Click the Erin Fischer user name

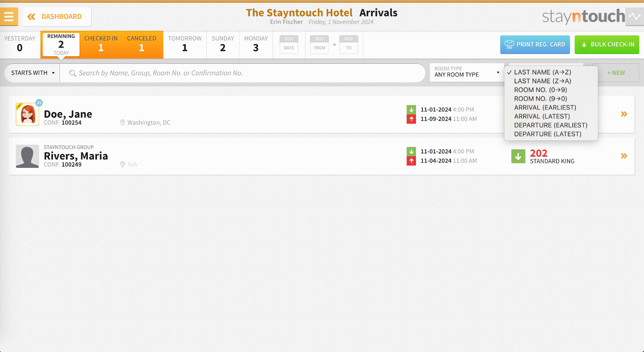point(286,22)
